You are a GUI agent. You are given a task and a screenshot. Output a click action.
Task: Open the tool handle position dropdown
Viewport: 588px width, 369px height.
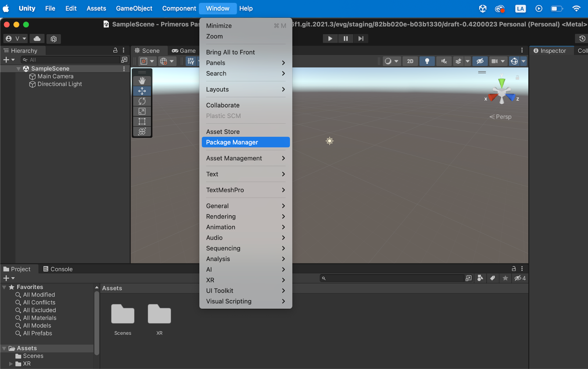point(147,61)
